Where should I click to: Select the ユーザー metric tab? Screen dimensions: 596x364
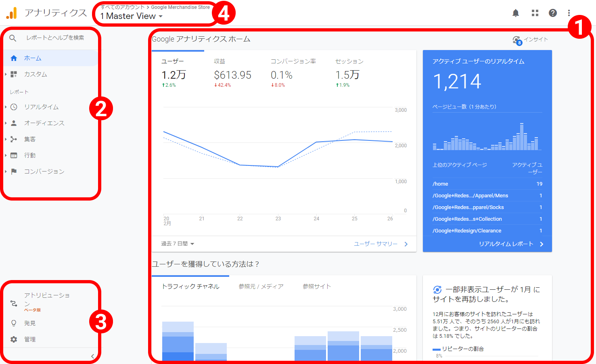click(178, 73)
